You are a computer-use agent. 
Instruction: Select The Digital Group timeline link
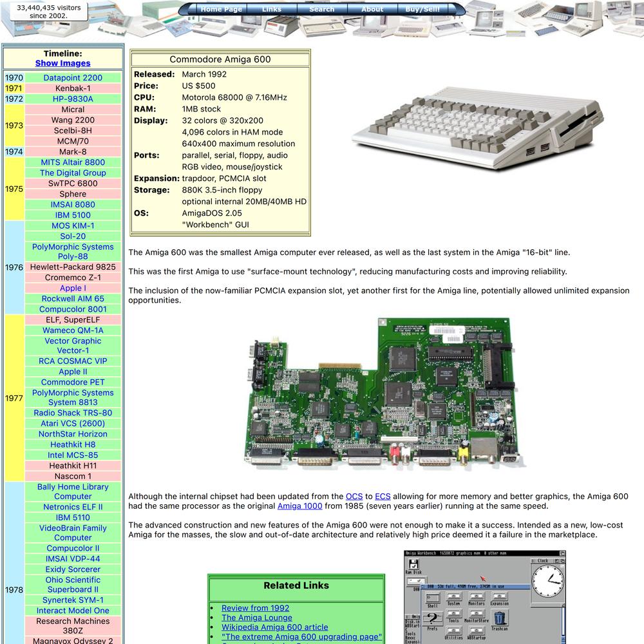pos(73,173)
